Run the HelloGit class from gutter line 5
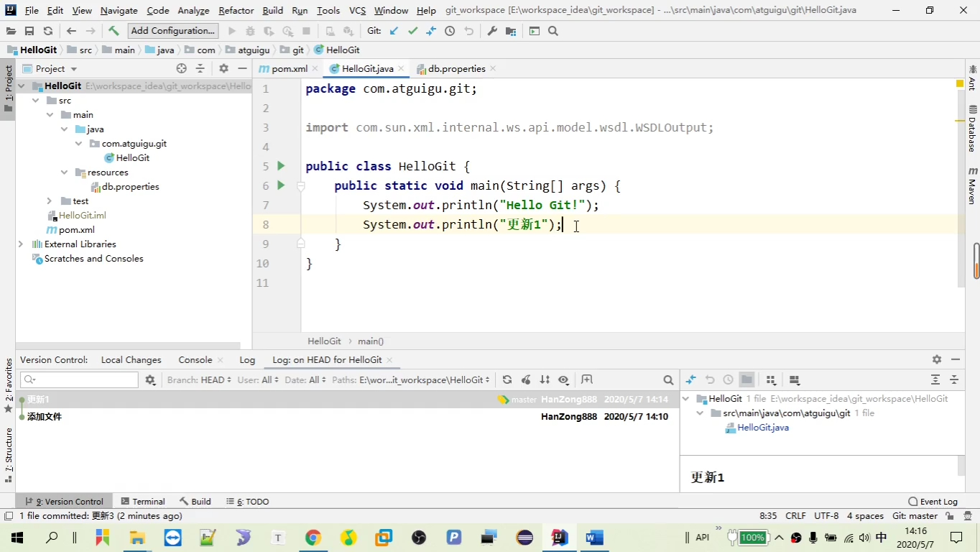The image size is (980, 552). 281,166
